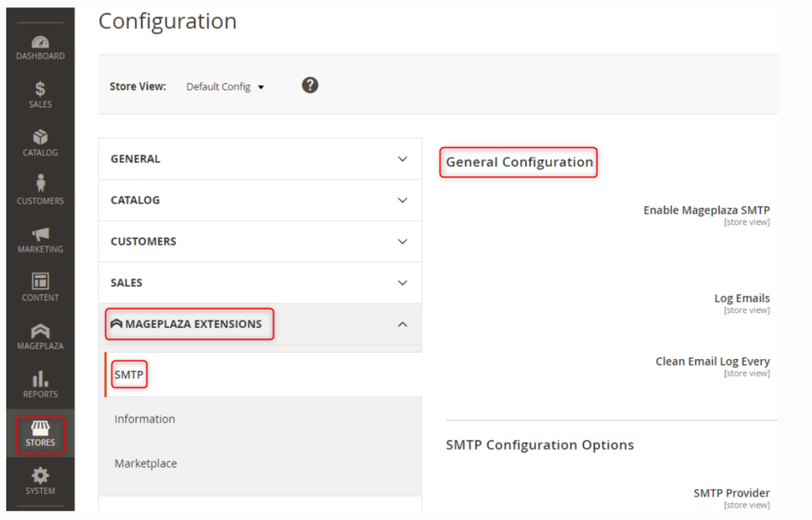Screen dimensions: 812x520
Task: Open the Information section
Action: pos(144,419)
